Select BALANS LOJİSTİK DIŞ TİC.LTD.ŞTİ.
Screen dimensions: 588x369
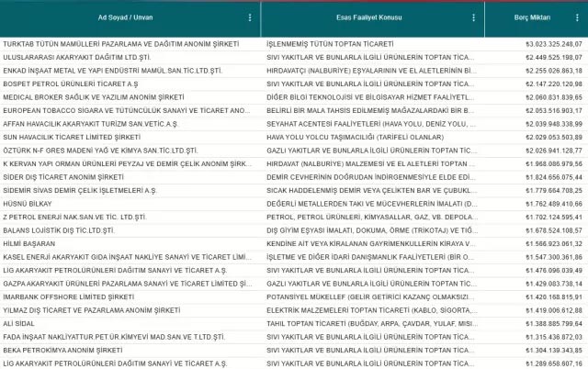coord(59,230)
